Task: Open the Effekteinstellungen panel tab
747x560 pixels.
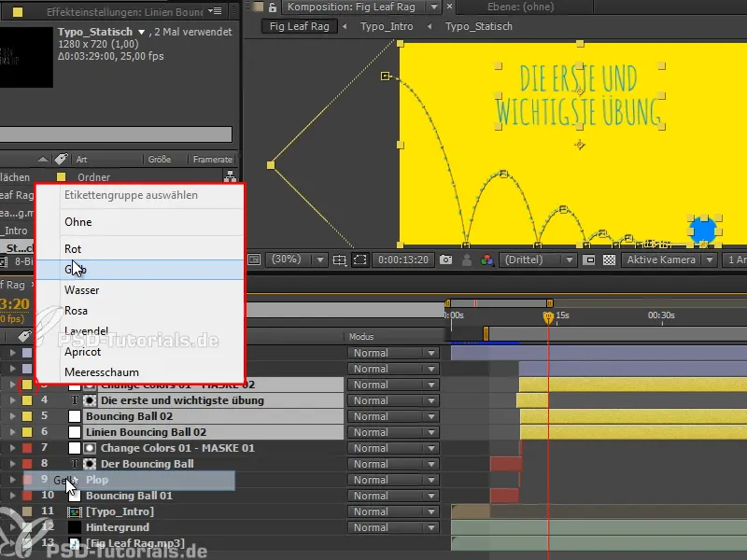Action: (x=125, y=12)
